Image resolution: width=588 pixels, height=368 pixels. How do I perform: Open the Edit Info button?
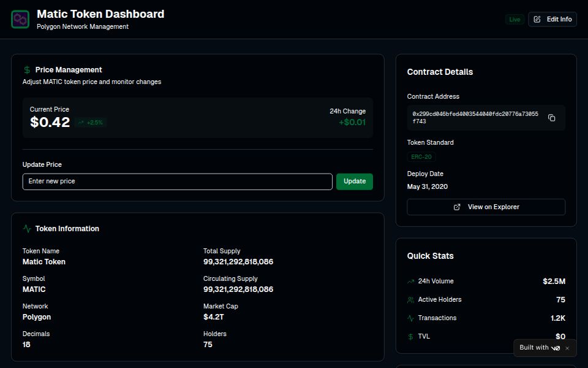(552, 19)
